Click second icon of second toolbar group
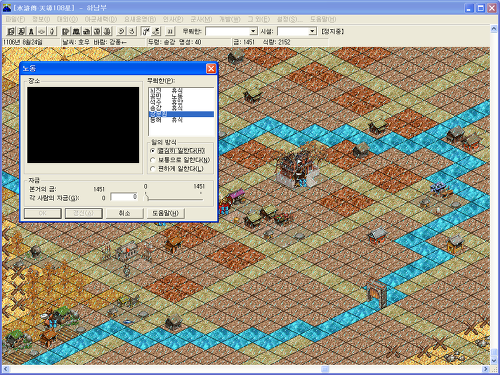 [x=76, y=31]
